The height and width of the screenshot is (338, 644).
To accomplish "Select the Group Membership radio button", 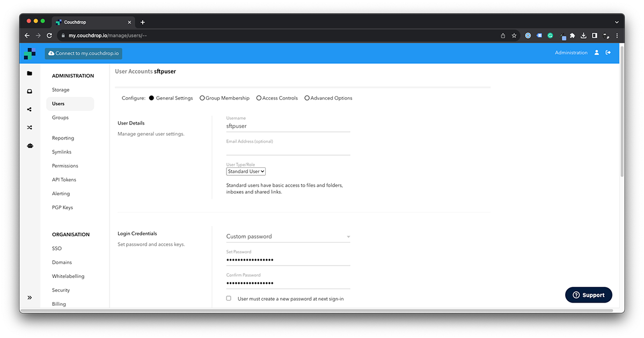I will [x=202, y=98].
